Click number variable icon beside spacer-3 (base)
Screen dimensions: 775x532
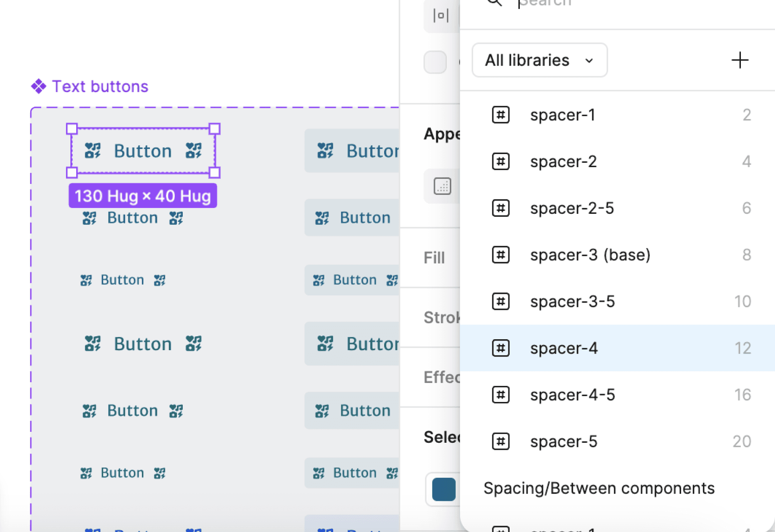pyautogui.click(x=501, y=255)
